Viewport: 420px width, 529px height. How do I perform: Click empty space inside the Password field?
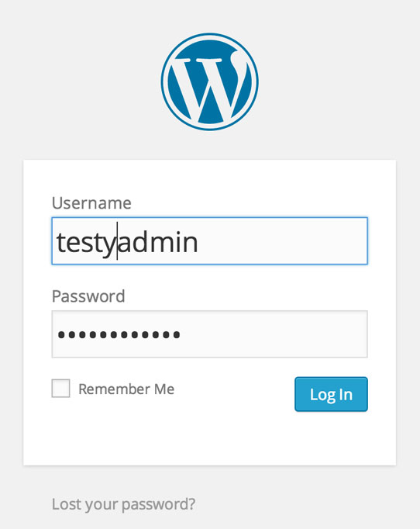pos(273,334)
